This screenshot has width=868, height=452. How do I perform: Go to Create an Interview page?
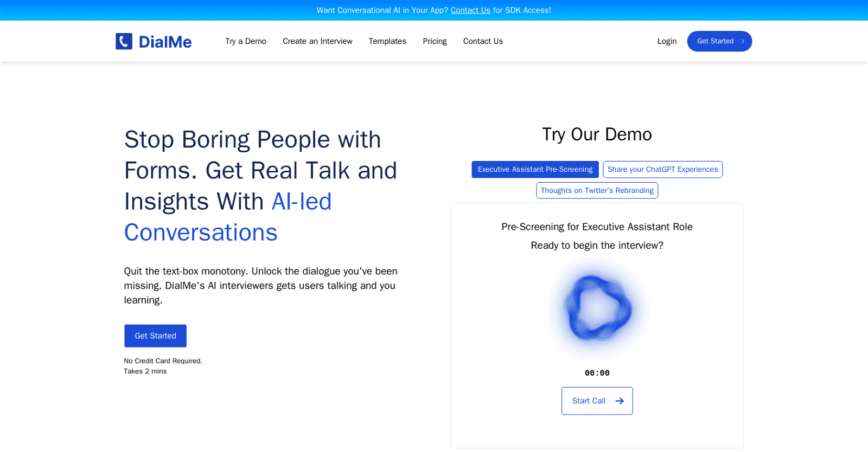pos(317,41)
